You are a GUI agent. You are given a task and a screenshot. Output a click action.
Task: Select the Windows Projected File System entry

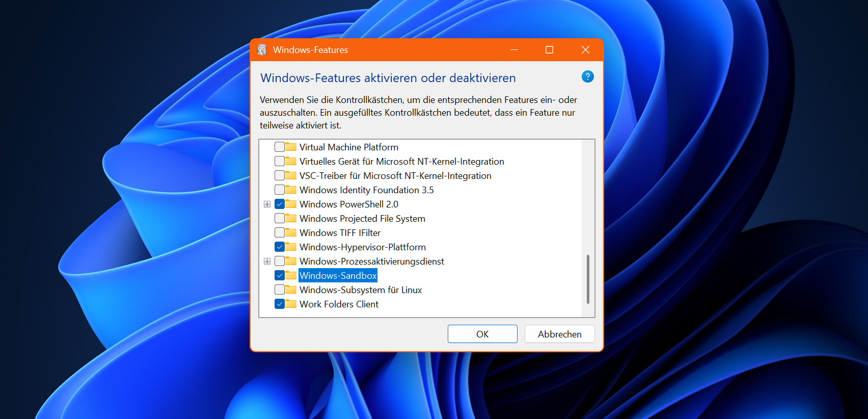pos(362,218)
